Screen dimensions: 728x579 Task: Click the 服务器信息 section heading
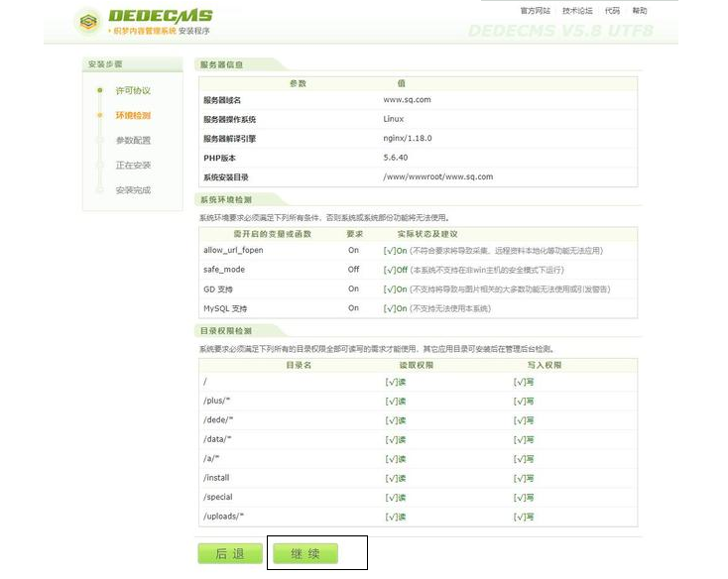click(221, 64)
